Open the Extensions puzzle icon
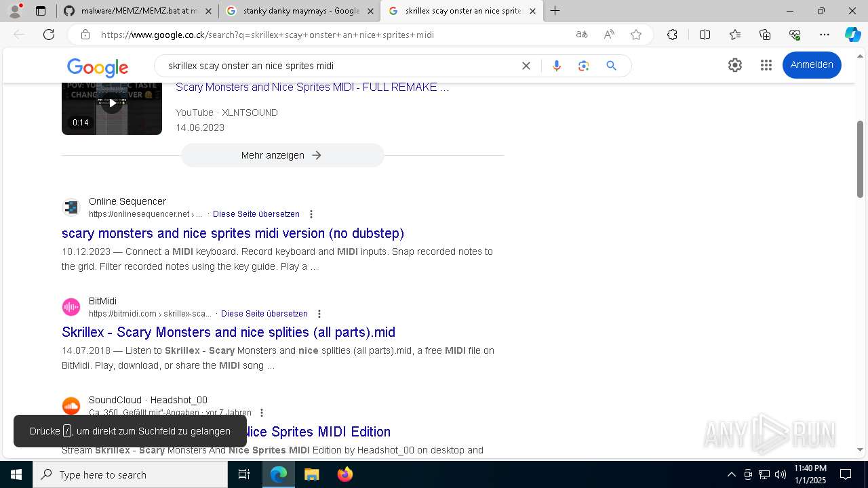Screen dimensions: 868x488 click(672, 35)
